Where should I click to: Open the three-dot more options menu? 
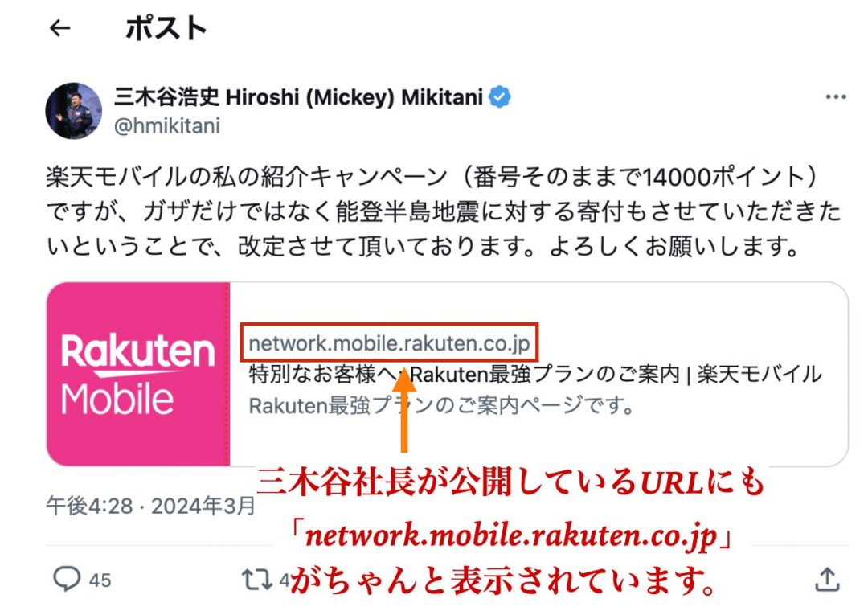point(835,97)
